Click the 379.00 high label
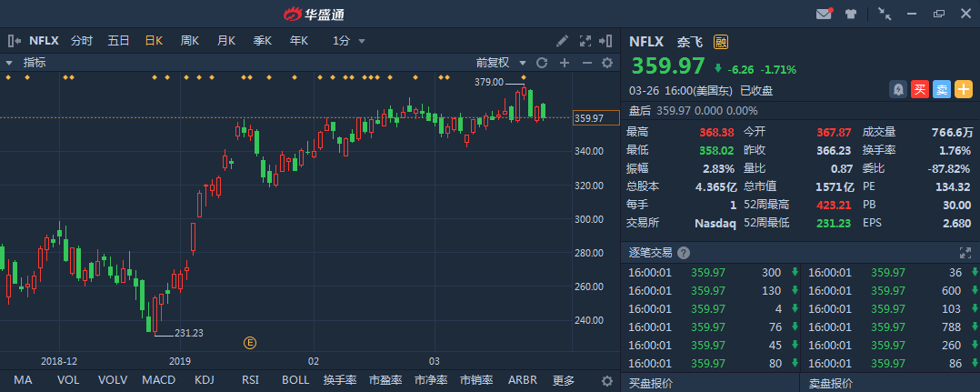980x392 pixels. coord(489,81)
